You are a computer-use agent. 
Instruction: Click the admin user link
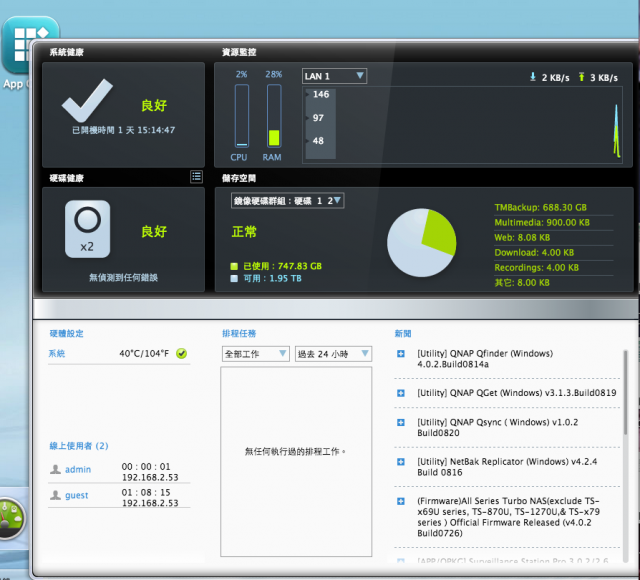[78, 469]
